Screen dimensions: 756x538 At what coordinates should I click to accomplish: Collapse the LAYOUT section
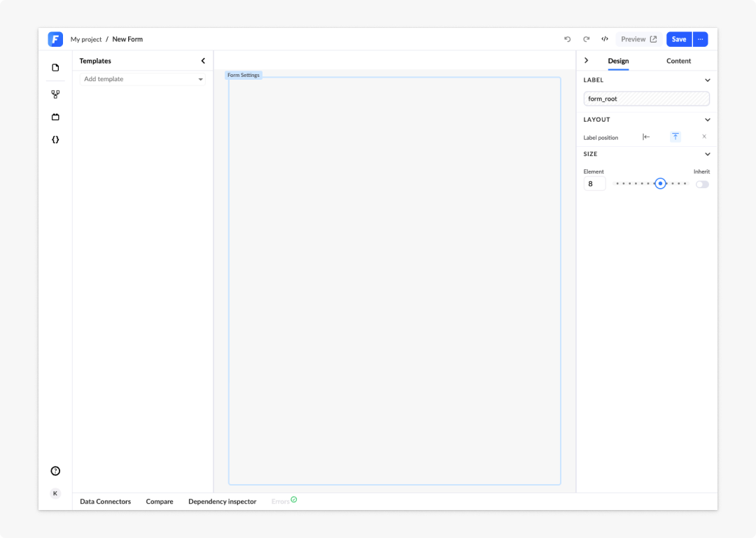707,120
